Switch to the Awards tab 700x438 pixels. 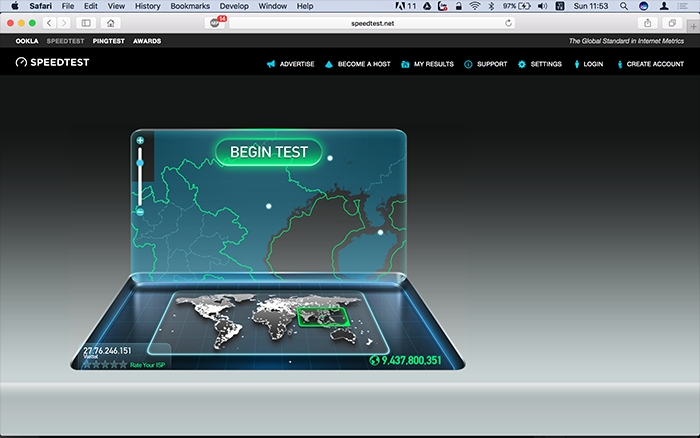coord(147,41)
